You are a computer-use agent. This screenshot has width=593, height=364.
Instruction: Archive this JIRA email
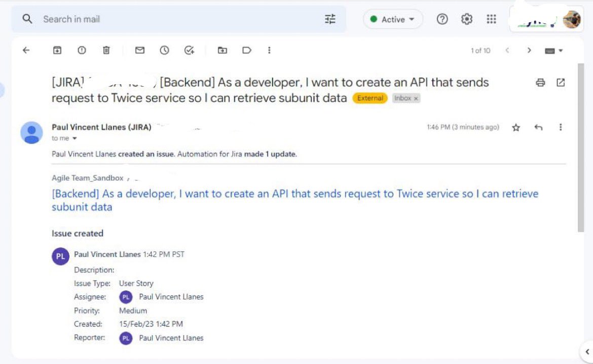tap(57, 50)
